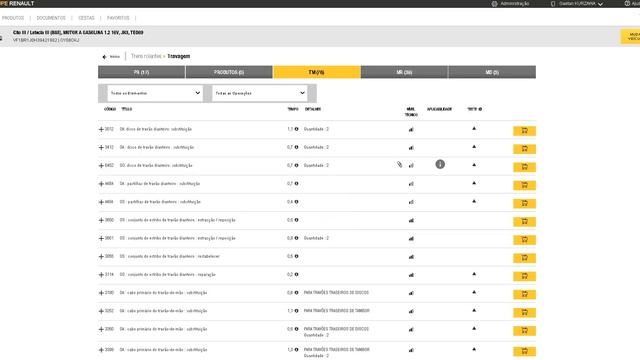The image size is (640, 360).
Task: Switch to the MD tab
Action: 492,72
